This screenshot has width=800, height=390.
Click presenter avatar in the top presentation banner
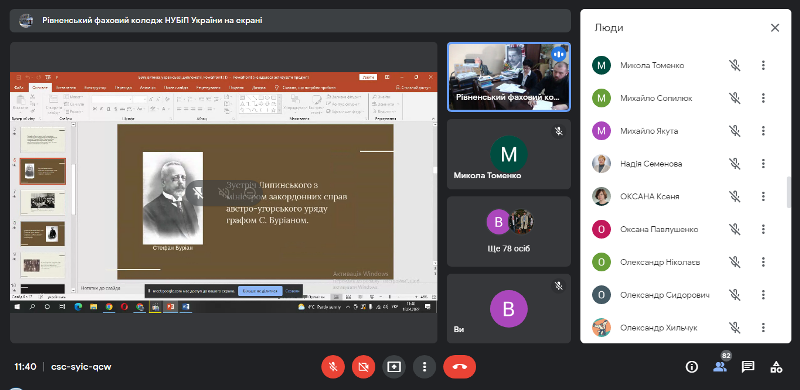pyautogui.click(x=26, y=21)
